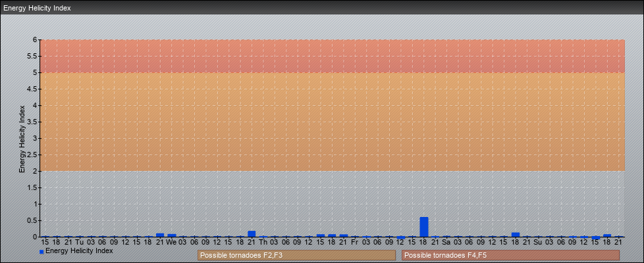
Task: Click the 'Su' day label on x-axis
Action: (538, 243)
